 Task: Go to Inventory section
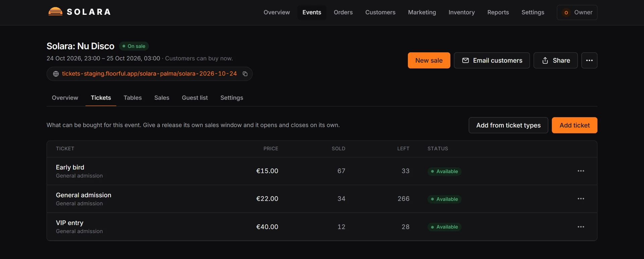(x=462, y=12)
